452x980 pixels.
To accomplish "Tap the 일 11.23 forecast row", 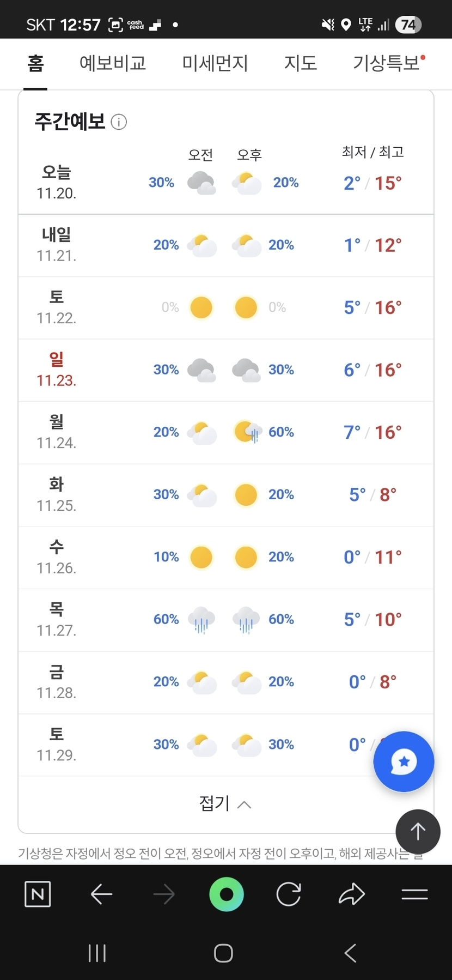I will [x=226, y=370].
